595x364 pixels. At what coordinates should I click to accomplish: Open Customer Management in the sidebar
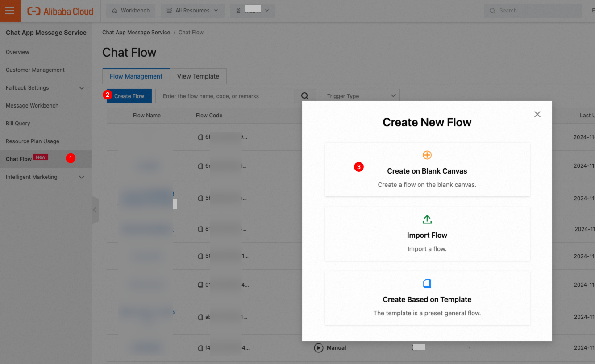click(x=35, y=70)
